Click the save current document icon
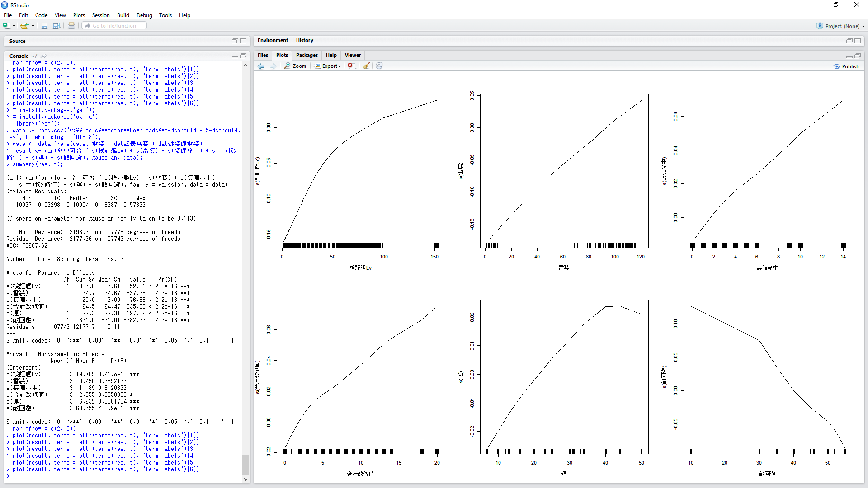The height and width of the screenshot is (488, 868). pos(44,26)
